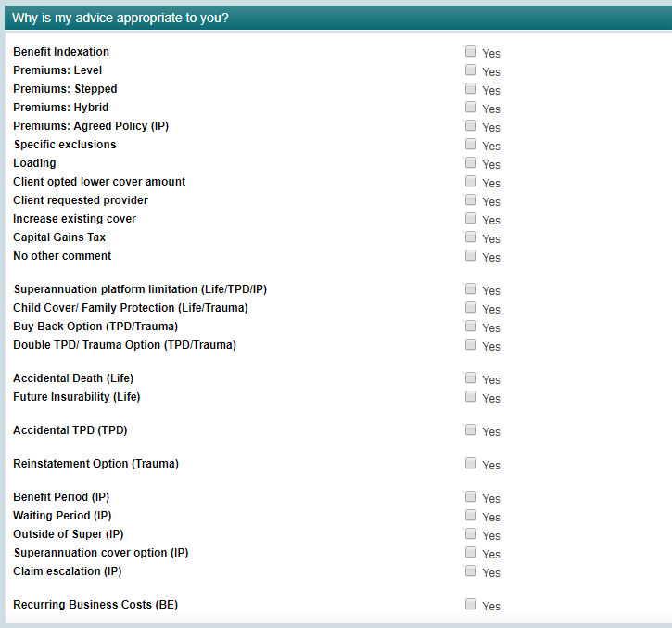Click the 'Specific exclusions' label
This screenshot has height=628, width=672.
click(x=65, y=145)
